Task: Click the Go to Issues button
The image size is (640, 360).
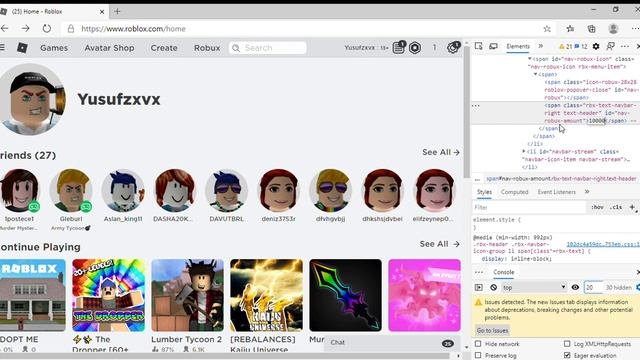Action: coord(492,330)
